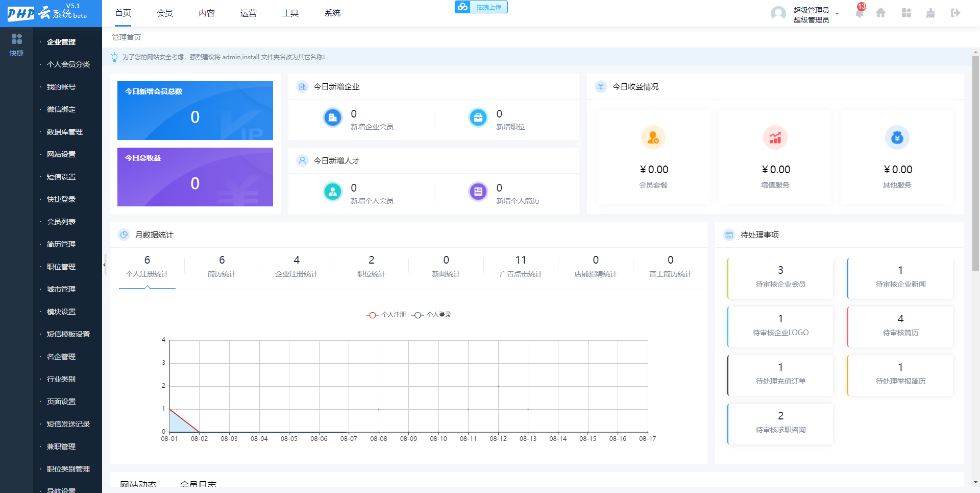
Task: Open 职位管理 in the sidebar
Action: click(x=61, y=267)
